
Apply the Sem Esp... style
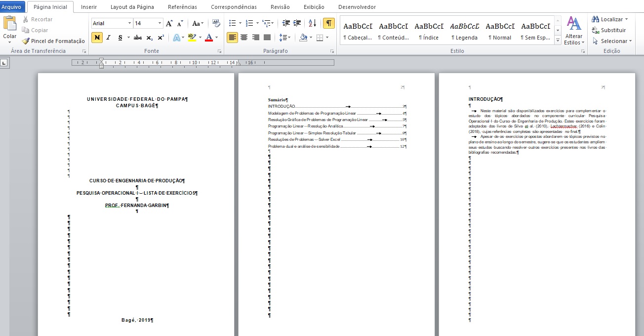click(x=536, y=31)
